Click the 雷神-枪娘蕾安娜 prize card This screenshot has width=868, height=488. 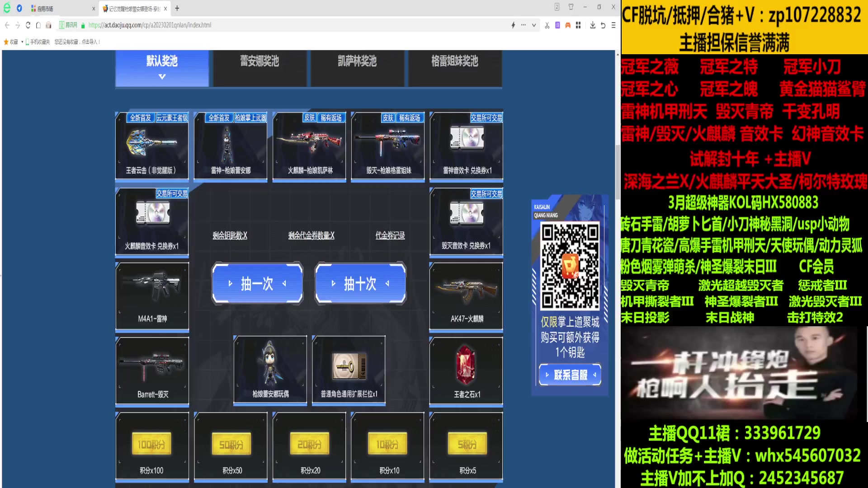point(231,146)
